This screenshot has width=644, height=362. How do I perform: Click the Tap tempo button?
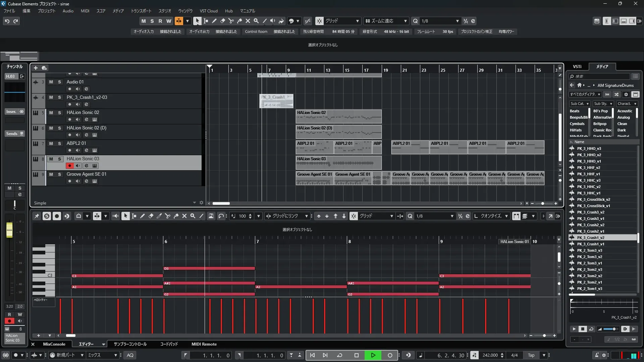(x=531, y=355)
